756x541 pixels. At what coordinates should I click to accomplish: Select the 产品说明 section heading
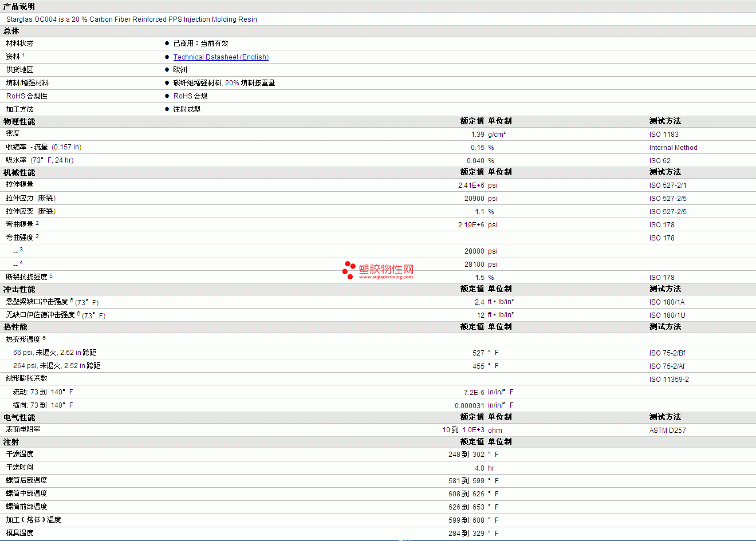[x=19, y=6]
